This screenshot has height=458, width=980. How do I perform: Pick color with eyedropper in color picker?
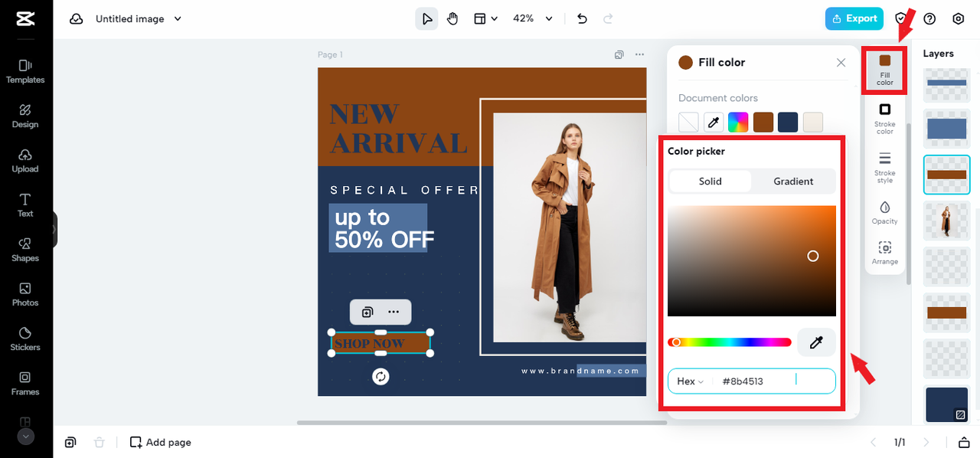click(816, 342)
